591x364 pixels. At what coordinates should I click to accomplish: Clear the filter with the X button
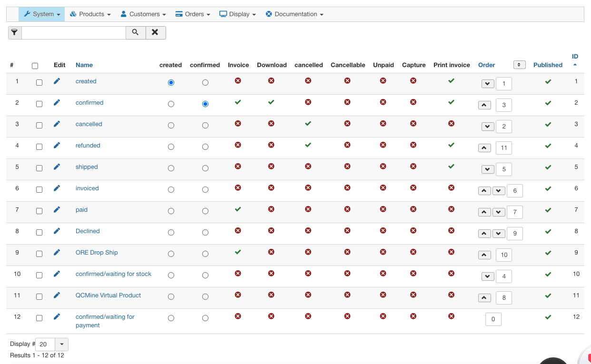coord(155,32)
